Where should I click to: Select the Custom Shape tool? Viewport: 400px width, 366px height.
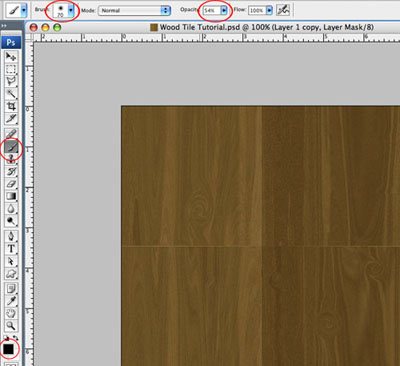point(11,274)
